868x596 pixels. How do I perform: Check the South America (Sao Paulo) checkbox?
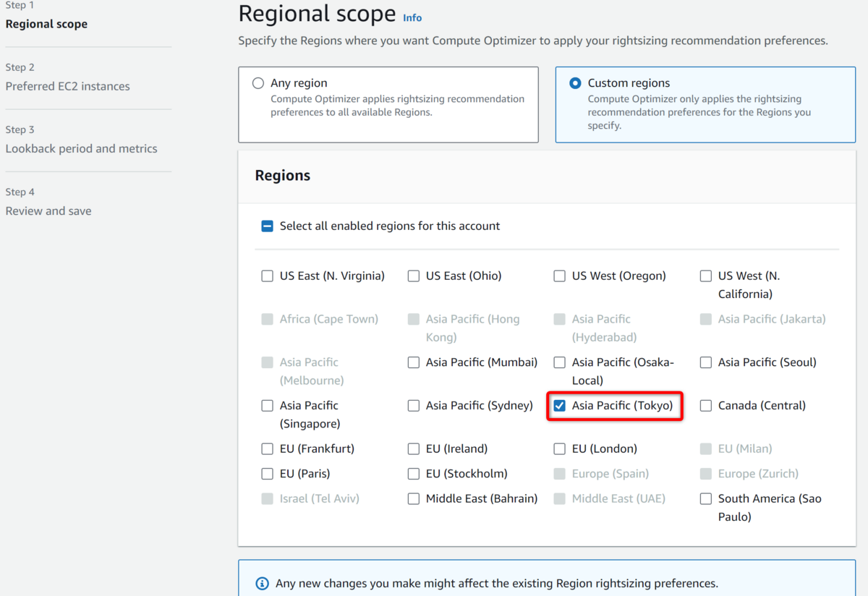click(x=705, y=498)
